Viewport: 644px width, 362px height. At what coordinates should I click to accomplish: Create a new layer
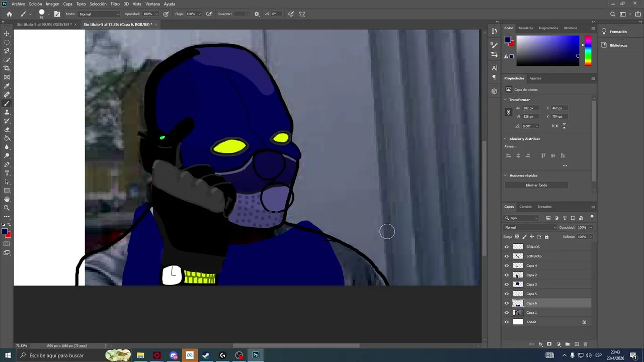click(577, 344)
